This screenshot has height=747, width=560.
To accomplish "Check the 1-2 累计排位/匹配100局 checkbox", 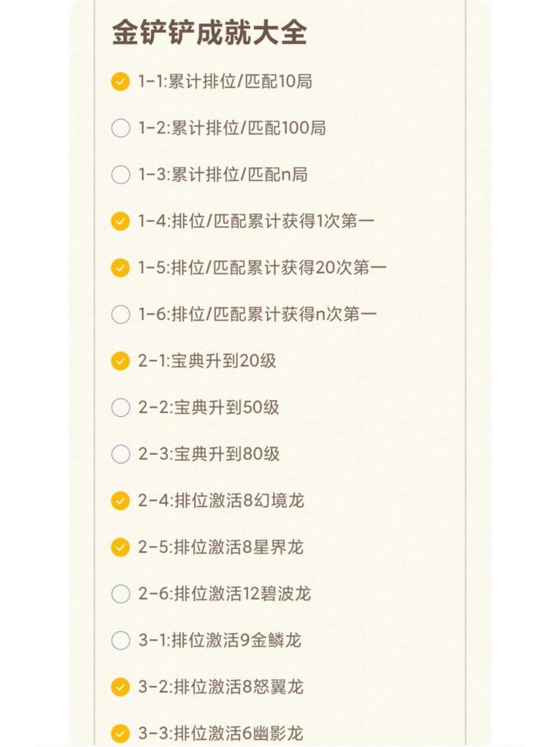I will pos(120,128).
